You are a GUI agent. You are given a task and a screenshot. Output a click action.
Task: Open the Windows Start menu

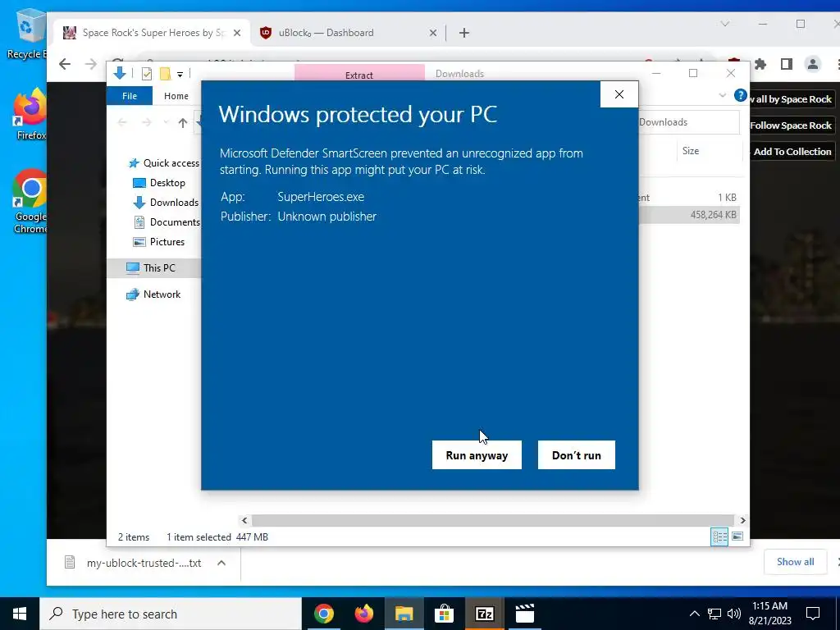click(x=20, y=614)
